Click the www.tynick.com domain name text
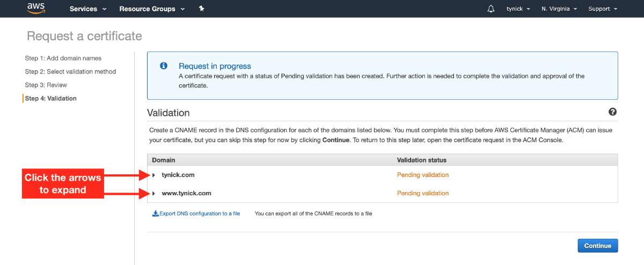Image resolution: width=644 pixels, height=265 pixels. point(186,193)
